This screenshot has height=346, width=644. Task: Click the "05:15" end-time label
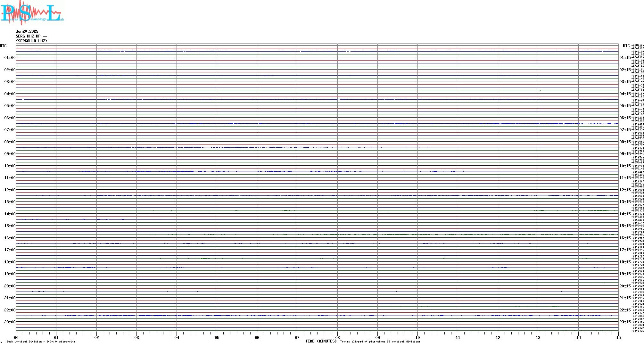click(625, 106)
